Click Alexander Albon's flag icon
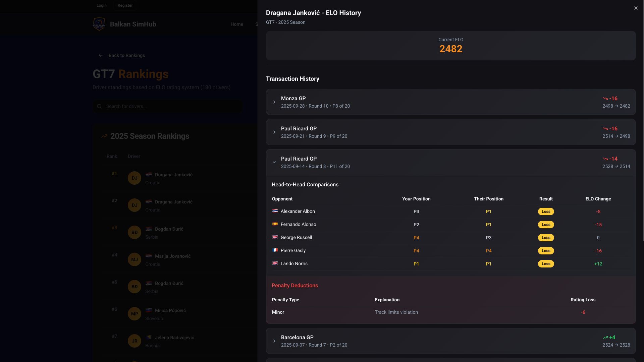Image resolution: width=644 pixels, height=362 pixels. (275, 211)
